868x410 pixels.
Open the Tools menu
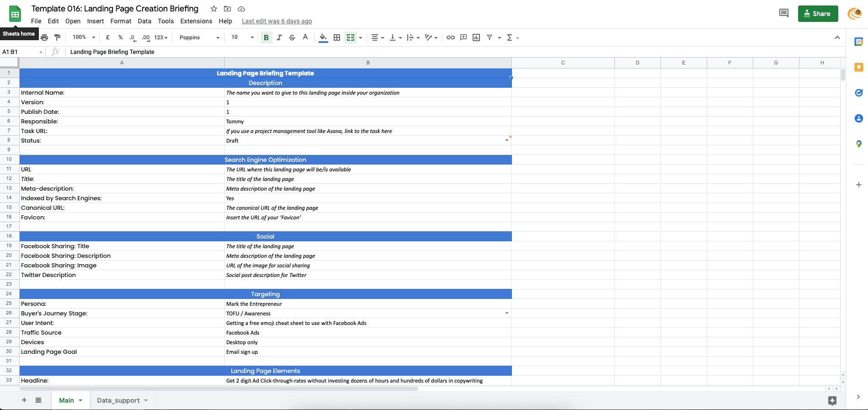pos(166,21)
